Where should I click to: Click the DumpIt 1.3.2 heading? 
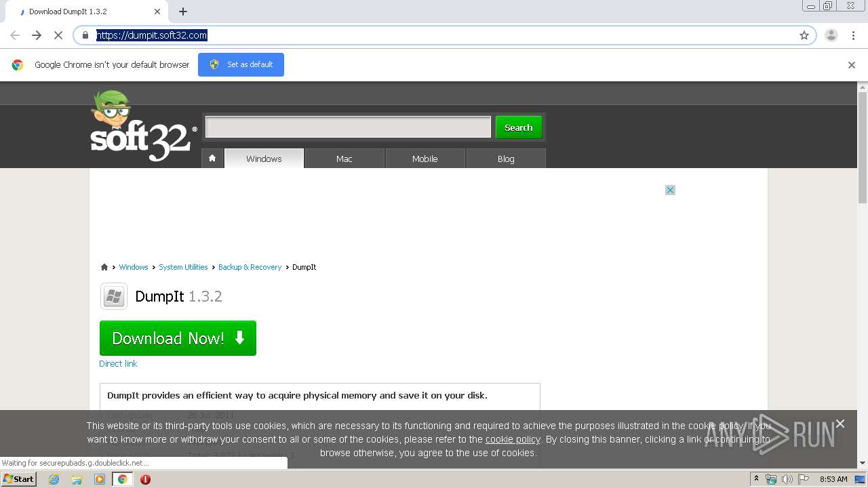[x=178, y=296]
